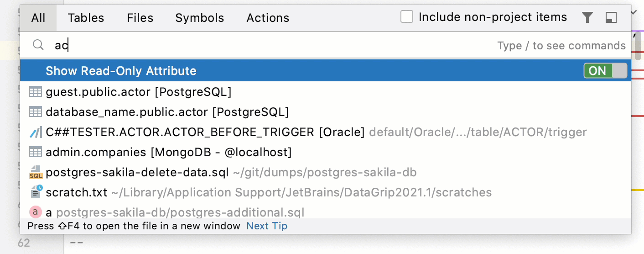644x254 pixels.
Task: Click the Next Tip link
Action: pyautogui.click(x=267, y=226)
